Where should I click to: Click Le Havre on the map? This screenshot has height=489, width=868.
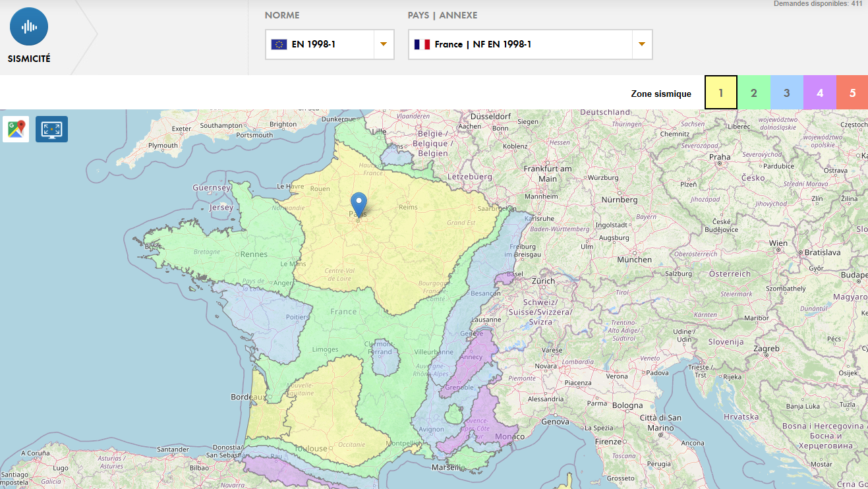click(x=289, y=187)
